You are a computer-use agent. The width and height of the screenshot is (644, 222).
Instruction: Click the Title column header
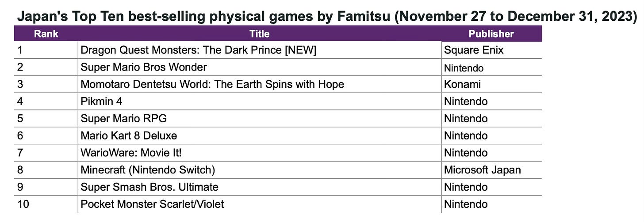pos(259,34)
